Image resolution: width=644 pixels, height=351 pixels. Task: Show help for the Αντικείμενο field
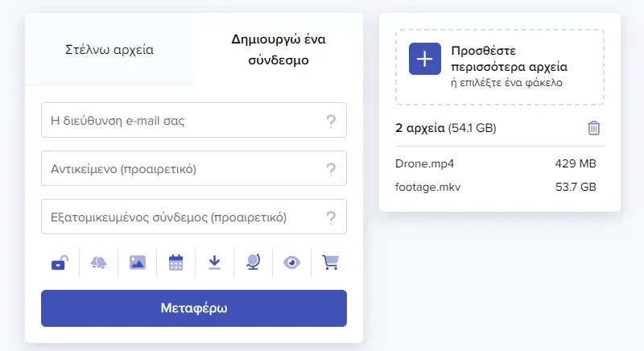330,170
